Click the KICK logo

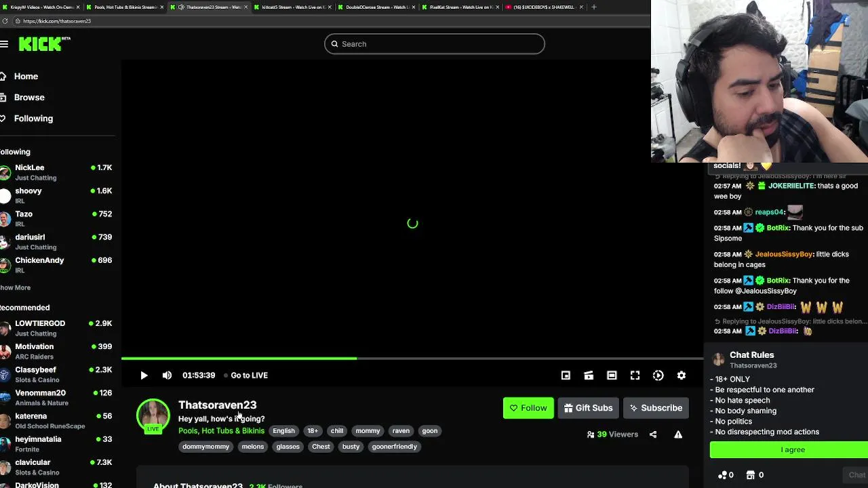(x=44, y=44)
